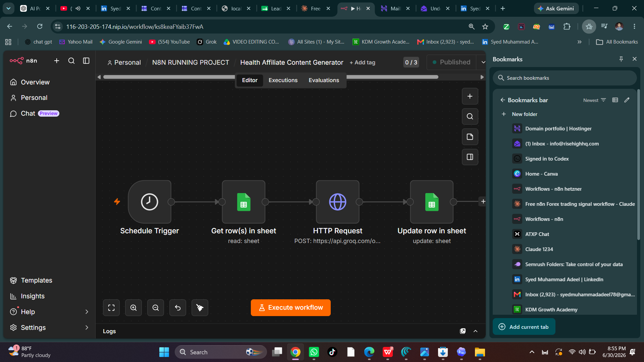Zoom out on the canvas
The width and height of the screenshot is (644, 362).
pos(156,308)
